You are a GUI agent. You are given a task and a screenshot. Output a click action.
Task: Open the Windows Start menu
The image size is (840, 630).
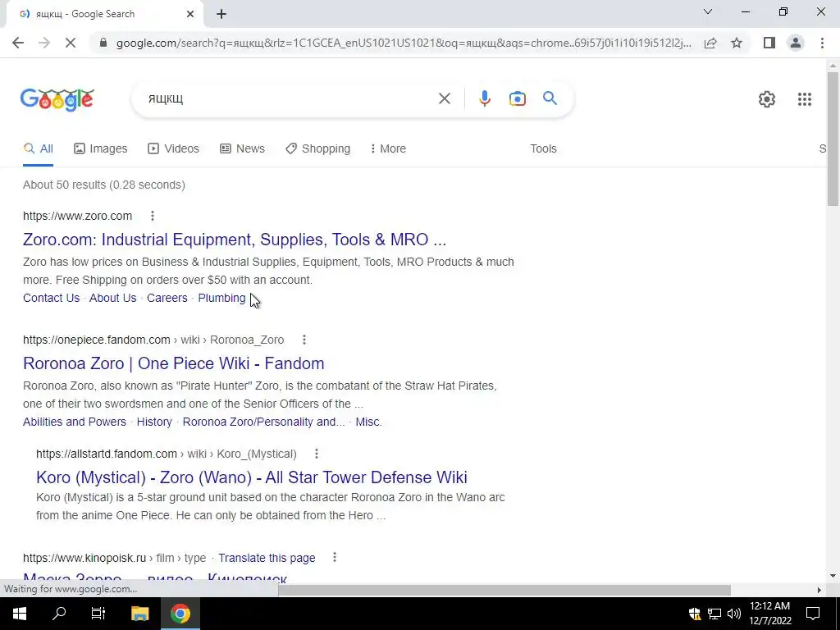tap(20, 614)
